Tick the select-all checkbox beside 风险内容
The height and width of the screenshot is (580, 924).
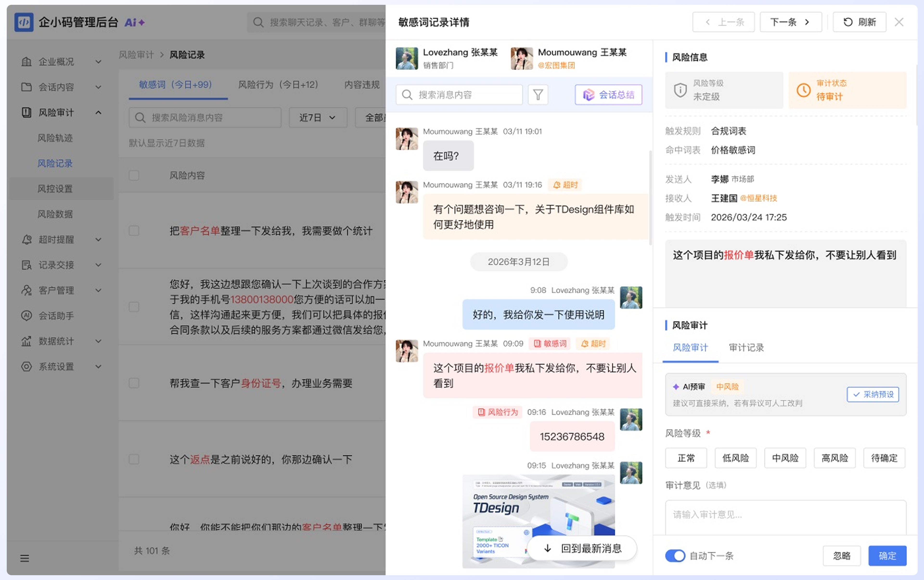click(134, 176)
